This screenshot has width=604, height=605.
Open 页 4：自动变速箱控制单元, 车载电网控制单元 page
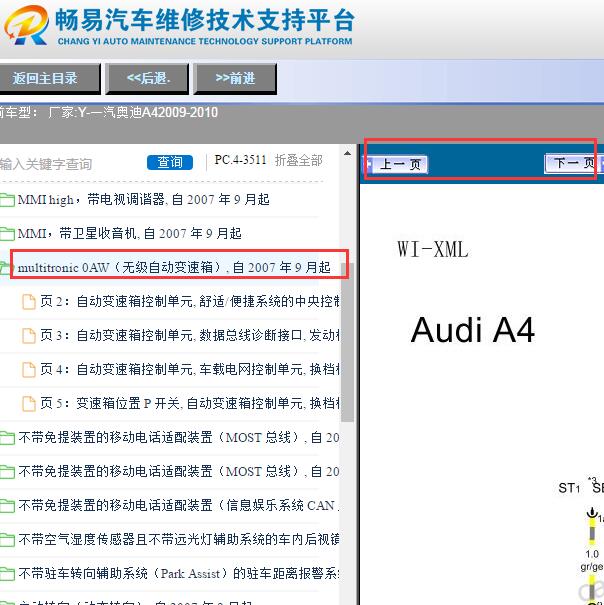coord(189,369)
